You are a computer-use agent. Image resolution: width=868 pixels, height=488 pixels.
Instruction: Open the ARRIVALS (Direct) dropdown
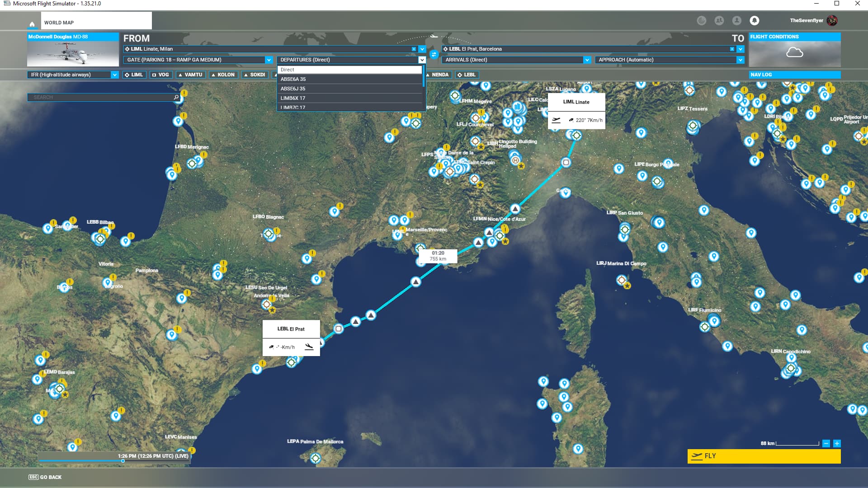515,59
